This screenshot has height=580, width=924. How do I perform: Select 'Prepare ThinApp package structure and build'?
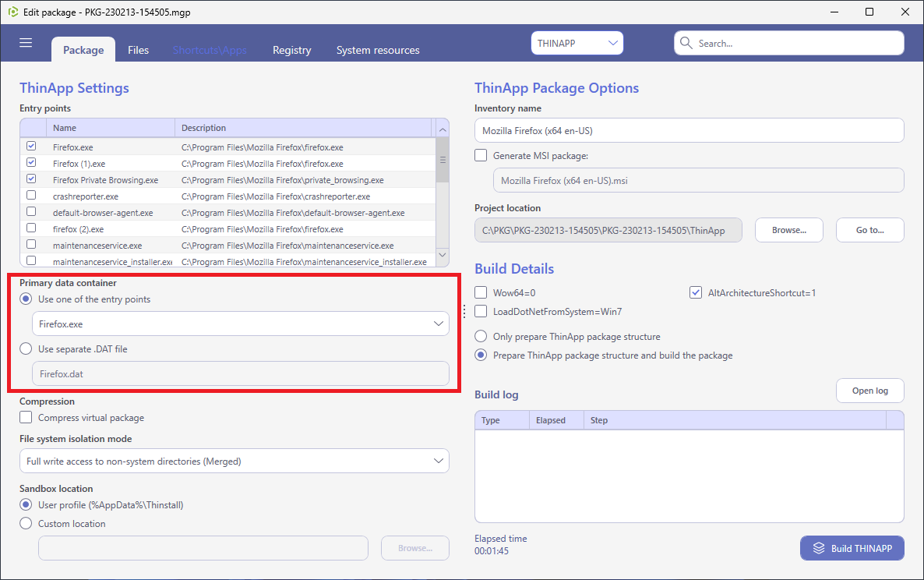[x=481, y=355]
